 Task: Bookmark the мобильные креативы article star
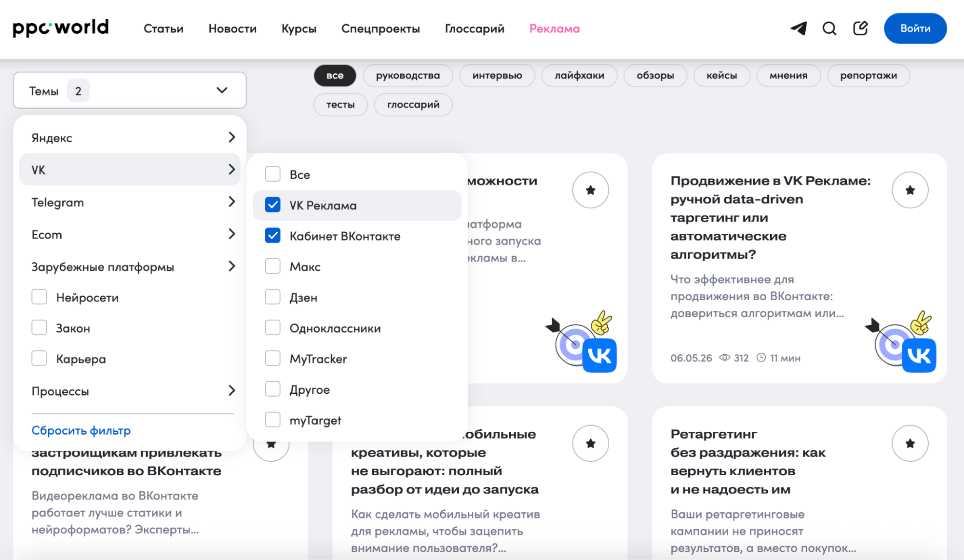pyautogui.click(x=590, y=443)
